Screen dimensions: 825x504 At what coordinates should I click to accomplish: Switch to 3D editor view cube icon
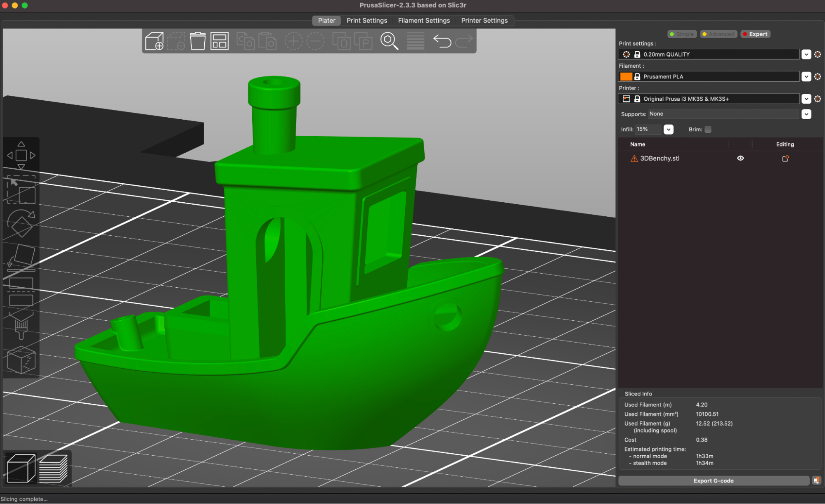pos(21,468)
